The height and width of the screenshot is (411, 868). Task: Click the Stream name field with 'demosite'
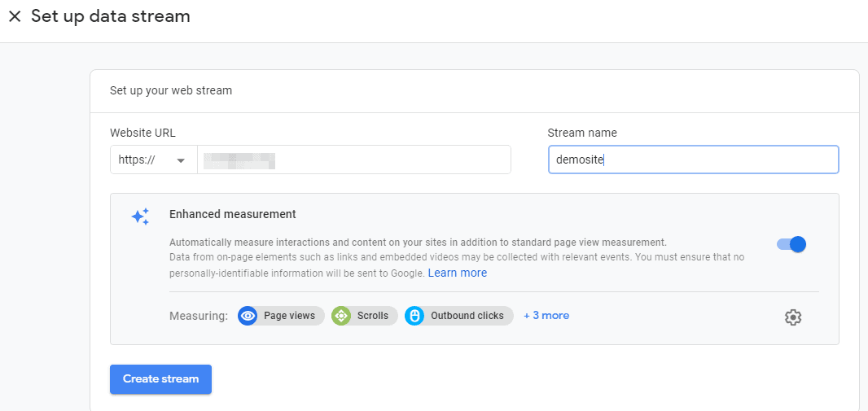(693, 160)
